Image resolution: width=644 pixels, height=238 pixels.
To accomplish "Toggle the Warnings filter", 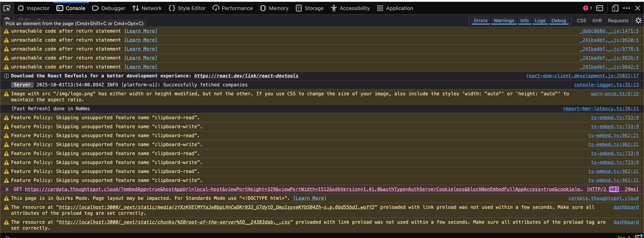I will click(503, 20).
